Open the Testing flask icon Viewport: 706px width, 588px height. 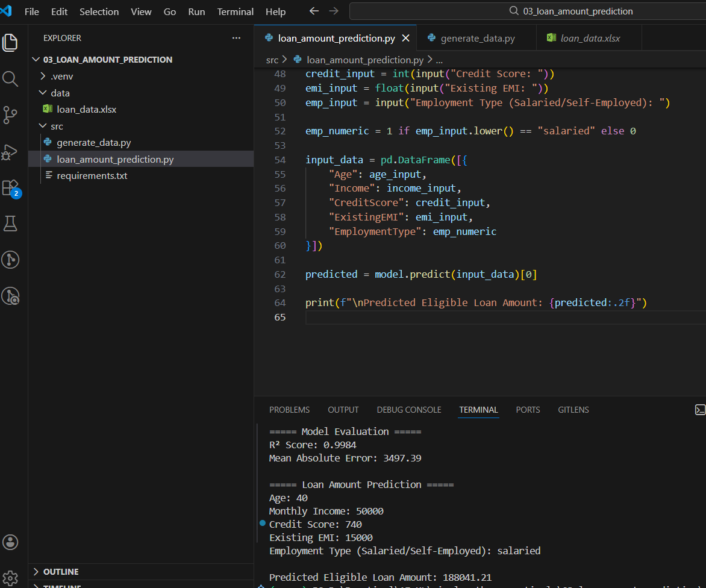(x=11, y=224)
